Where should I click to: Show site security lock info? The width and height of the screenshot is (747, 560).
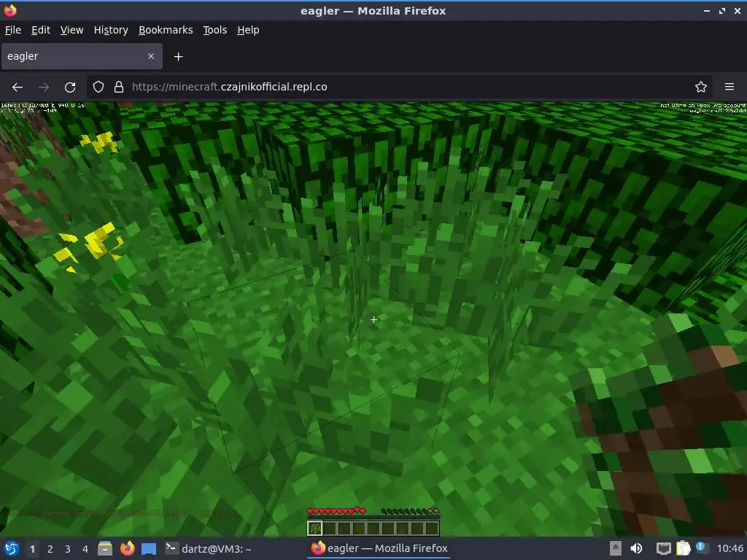point(119,87)
